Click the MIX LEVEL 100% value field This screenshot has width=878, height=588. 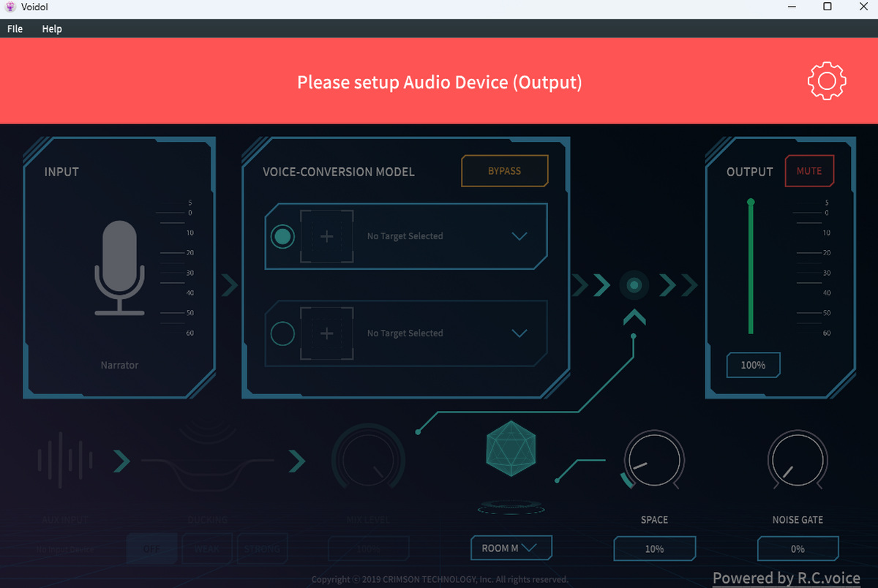pos(368,549)
